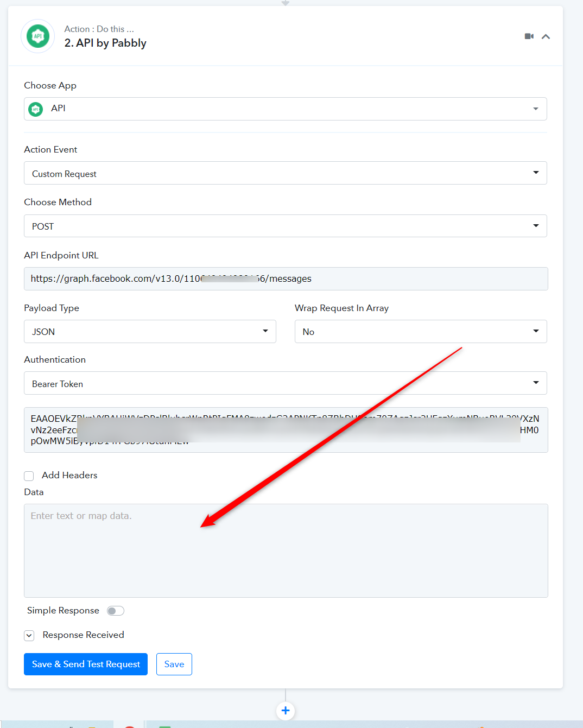Click the Action : Do this label
583x728 pixels.
(x=99, y=29)
